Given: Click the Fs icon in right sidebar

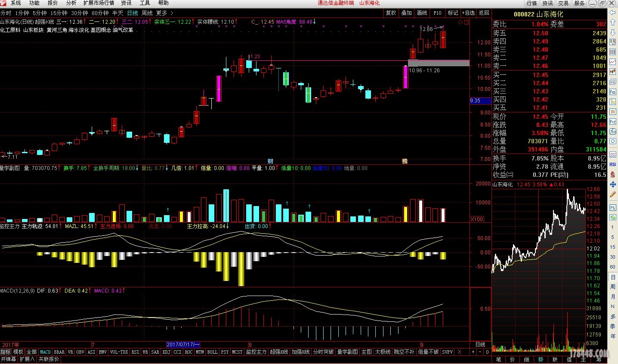Looking at the screenshot, I should 613,208.
